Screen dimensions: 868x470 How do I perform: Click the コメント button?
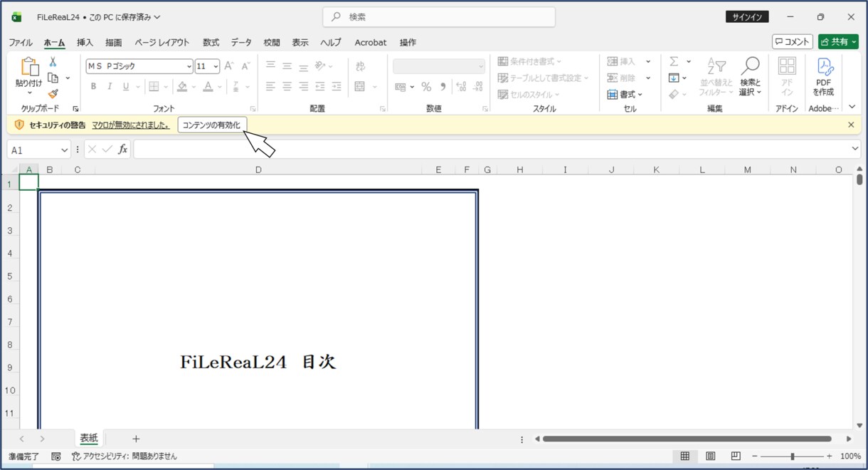(793, 42)
